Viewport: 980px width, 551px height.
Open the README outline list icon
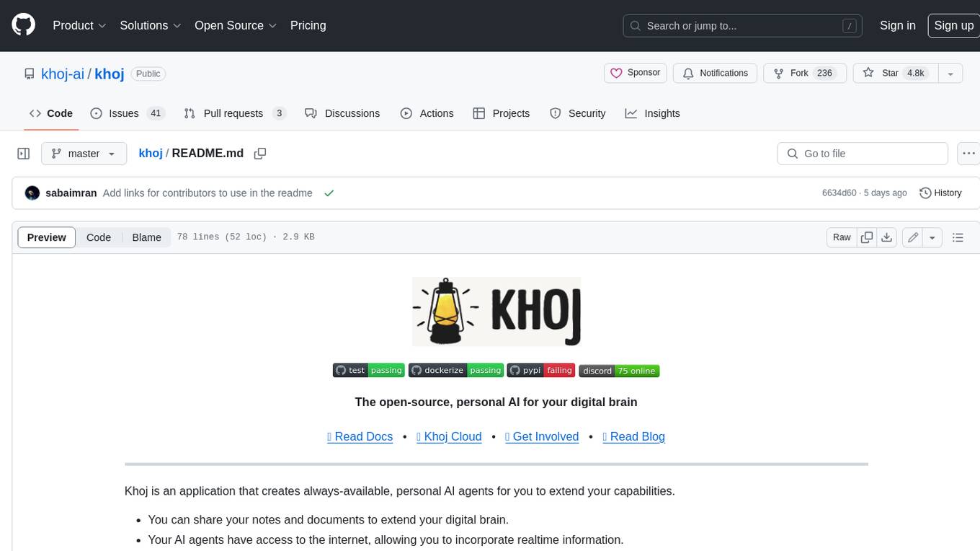pos(958,237)
